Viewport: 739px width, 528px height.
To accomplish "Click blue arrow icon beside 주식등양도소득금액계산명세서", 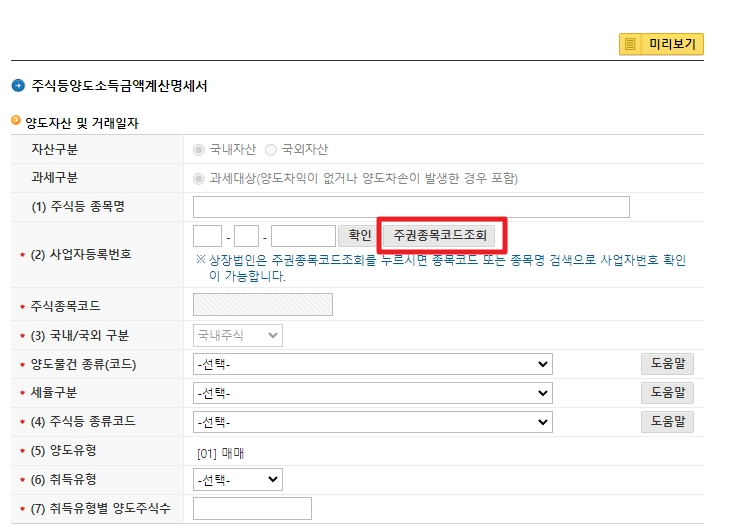I will pos(18,86).
